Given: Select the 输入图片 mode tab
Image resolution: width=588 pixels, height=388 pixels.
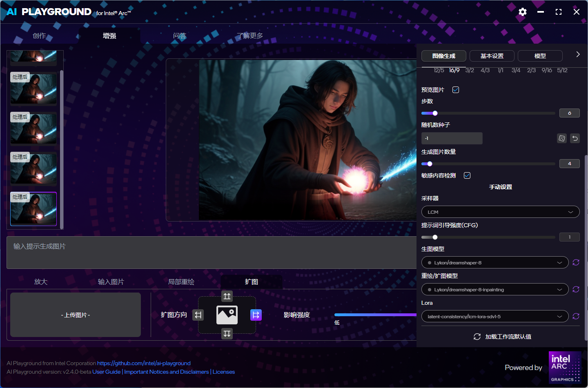Looking at the screenshot, I should (111, 282).
